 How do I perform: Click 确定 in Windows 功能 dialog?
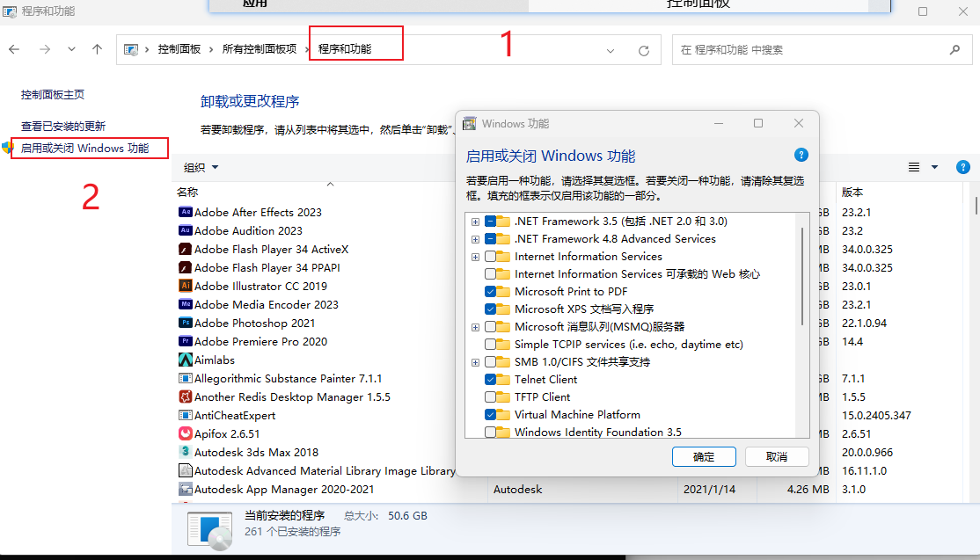coord(704,457)
